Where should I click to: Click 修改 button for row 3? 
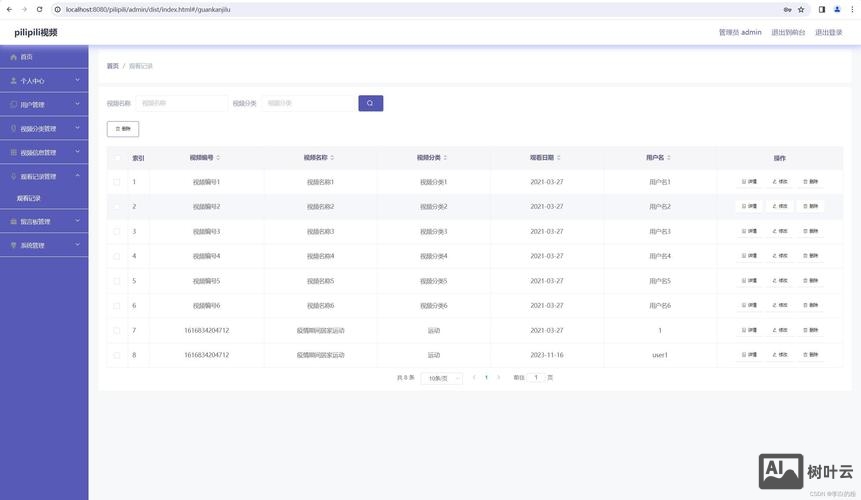pyautogui.click(x=780, y=231)
